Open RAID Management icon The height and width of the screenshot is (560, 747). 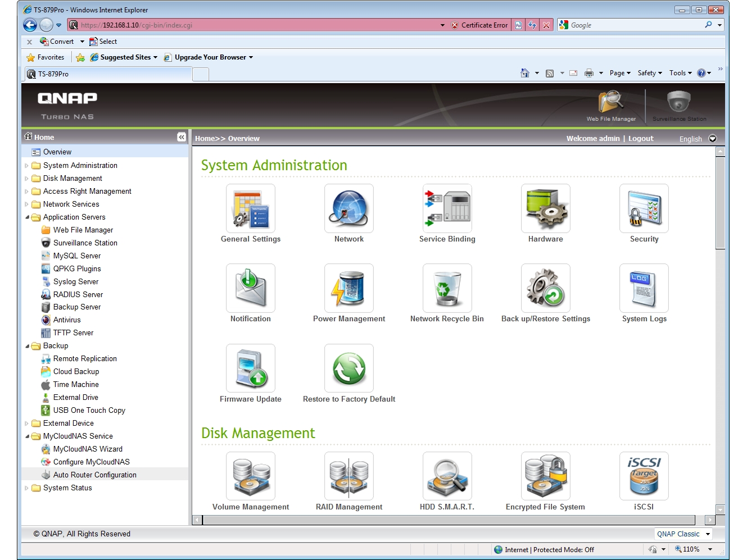click(x=349, y=476)
